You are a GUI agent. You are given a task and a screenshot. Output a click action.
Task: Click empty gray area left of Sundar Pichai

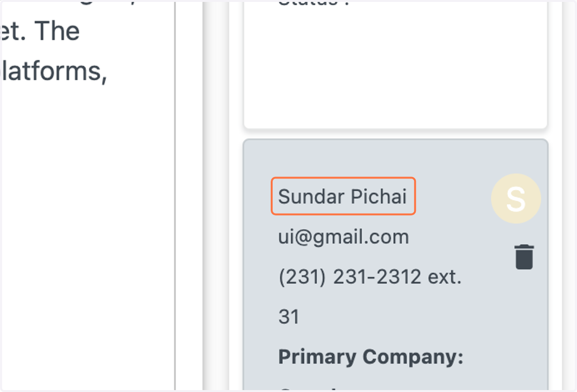(x=259, y=196)
